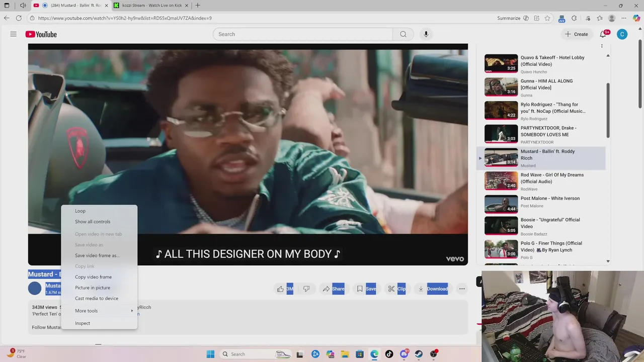
Task: Click the search magnifier button on YouTube
Action: pyautogui.click(x=403, y=34)
